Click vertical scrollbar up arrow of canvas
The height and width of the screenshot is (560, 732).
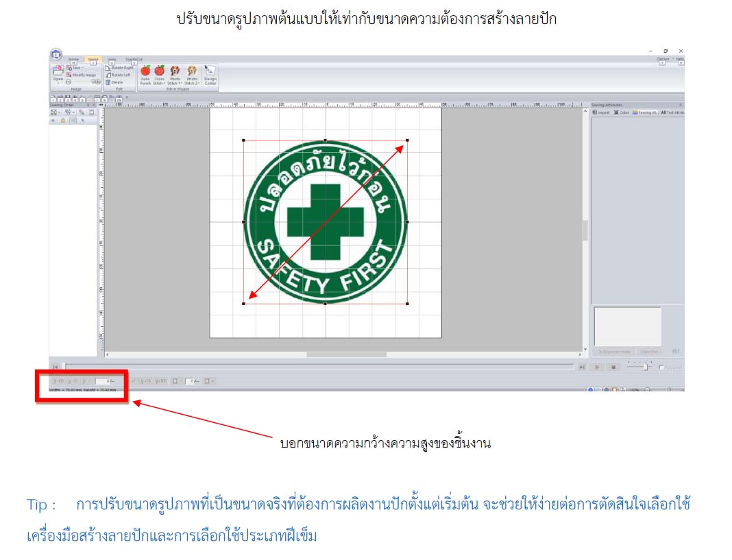[x=585, y=112]
